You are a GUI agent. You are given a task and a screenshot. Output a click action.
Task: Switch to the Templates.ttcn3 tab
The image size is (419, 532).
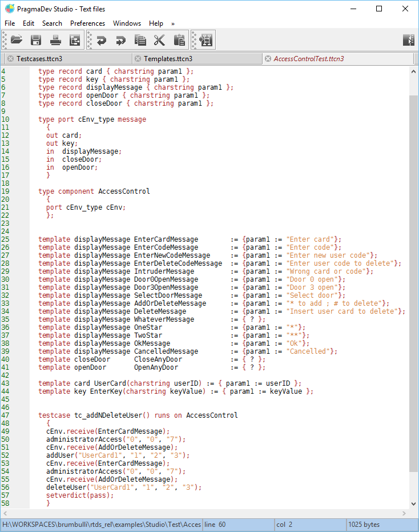(168, 59)
